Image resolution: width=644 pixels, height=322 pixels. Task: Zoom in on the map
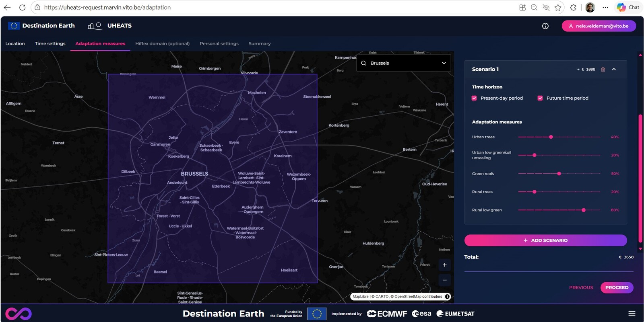[x=445, y=265]
